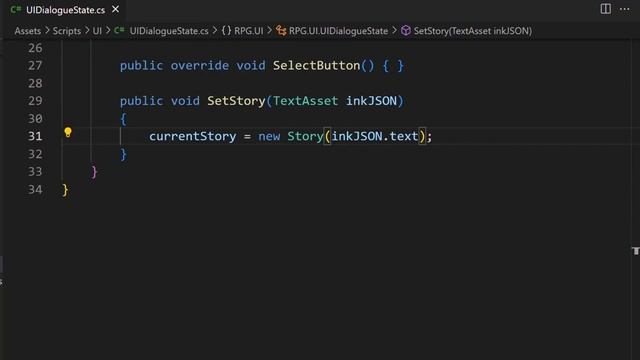
Task: Select the RPG.UI namespace breadcrumb
Action: [249, 31]
